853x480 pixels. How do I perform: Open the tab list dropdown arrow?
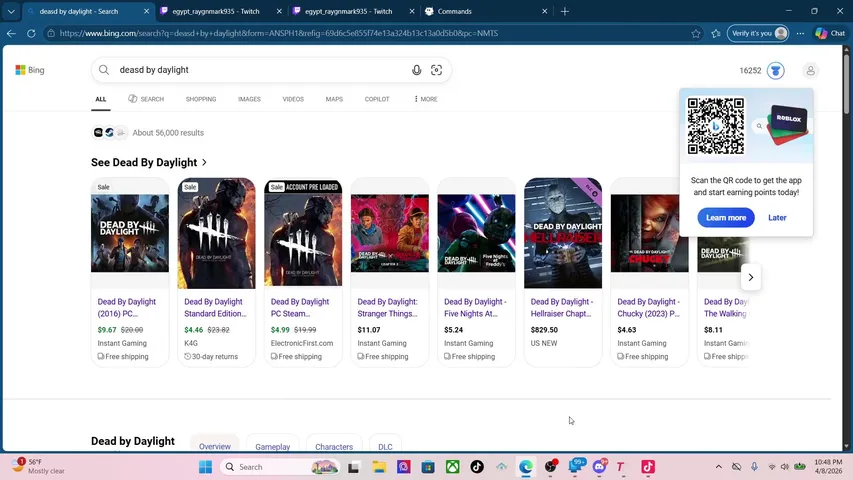tap(11, 11)
